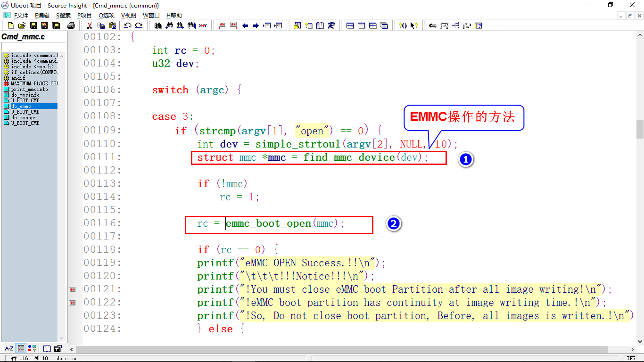644x362 pixels.
Task: Go forward using the blue right arrow
Action: (x=256, y=25)
